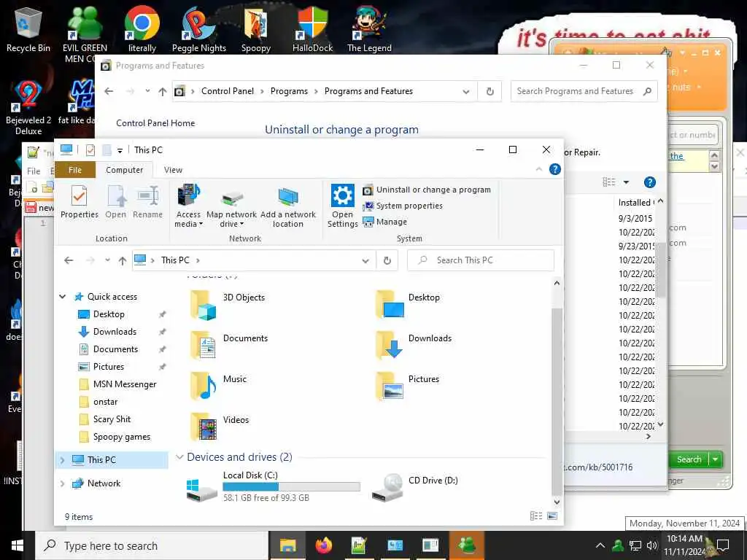Image resolution: width=747 pixels, height=560 pixels.
Task: Click Manage in System ribbon group
Action: [385, 222]
